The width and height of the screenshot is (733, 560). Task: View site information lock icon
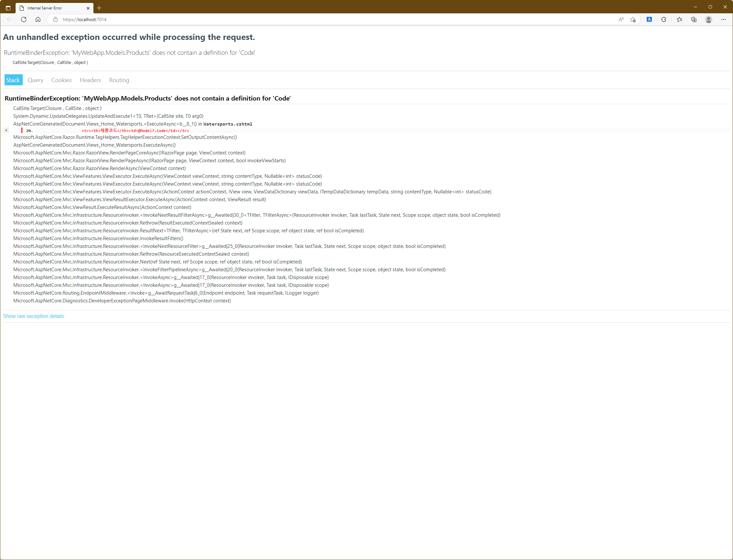[56, 19]
